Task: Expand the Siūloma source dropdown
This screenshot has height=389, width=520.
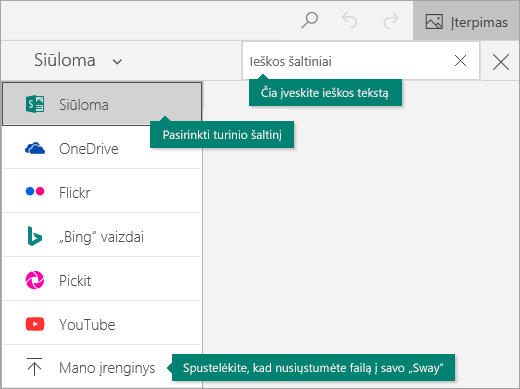Action: coord(78,61)
